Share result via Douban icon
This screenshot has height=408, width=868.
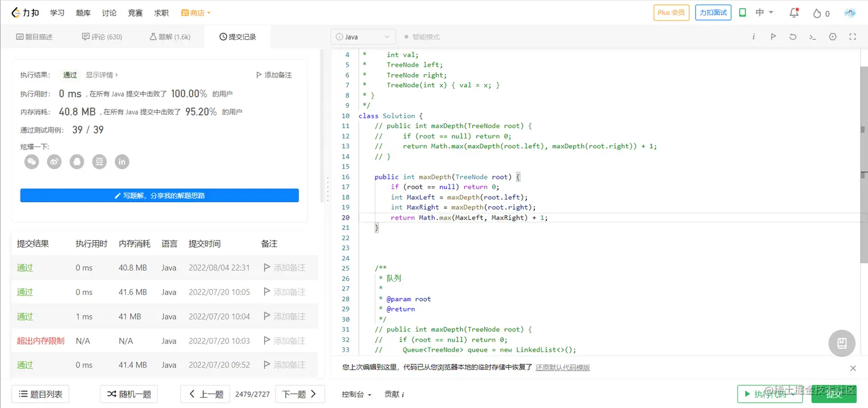point(99,162)
